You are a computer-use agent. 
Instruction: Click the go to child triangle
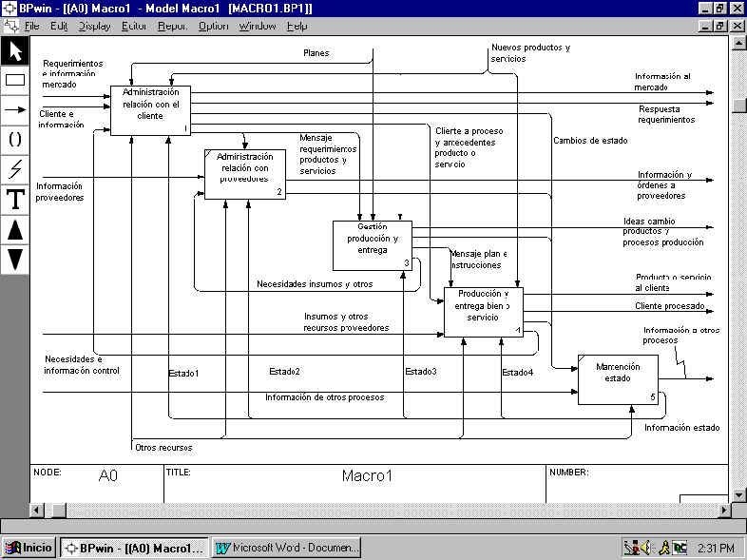coord(15,260)
